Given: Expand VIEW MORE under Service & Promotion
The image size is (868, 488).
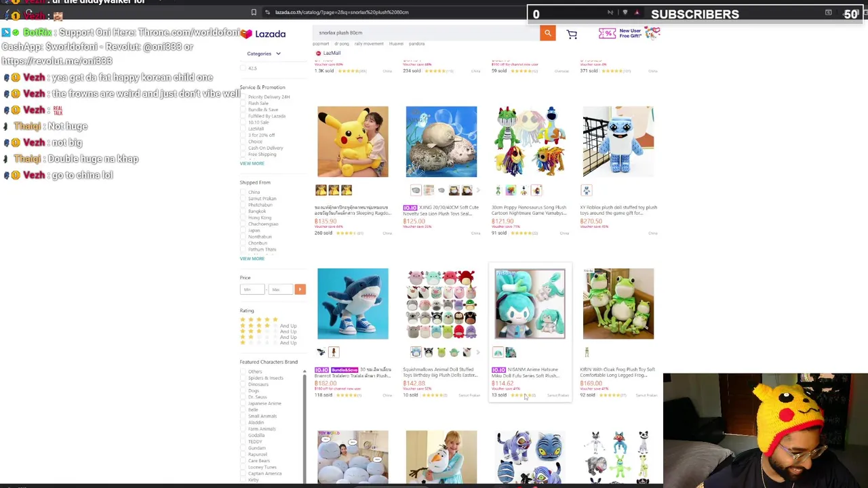Looking at the screenshot, I should [x=252, y=163].
